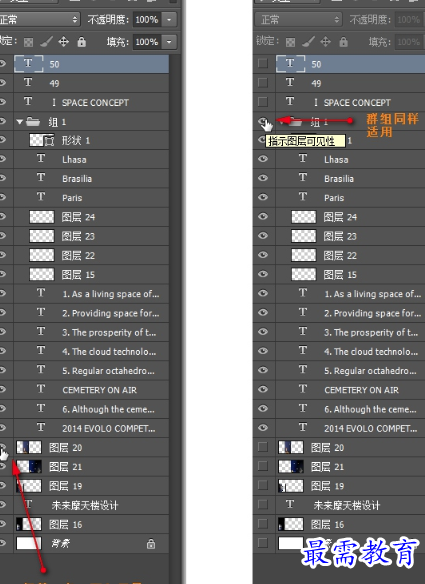Click lock all padlock icon, right panel
Viewport: 425px width, 584px height.
point(343,41)
